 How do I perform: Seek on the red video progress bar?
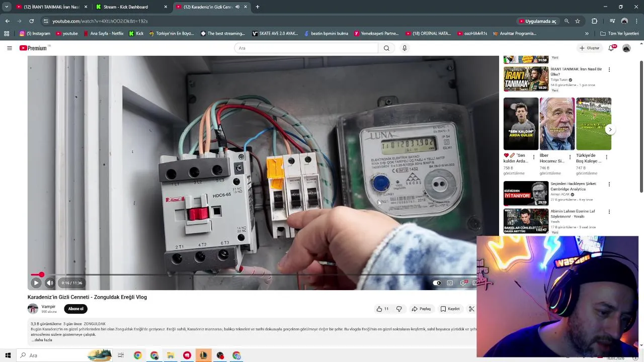click(254, 275)
